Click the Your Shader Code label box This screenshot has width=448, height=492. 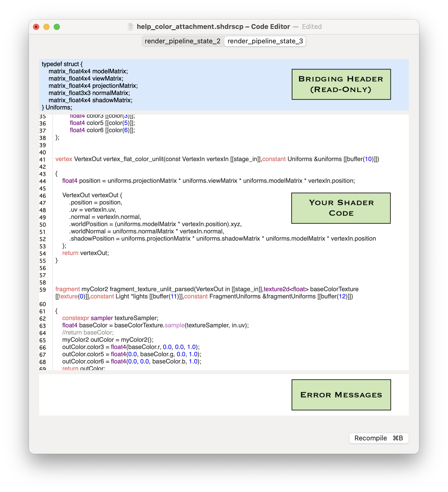coord(341,208)
